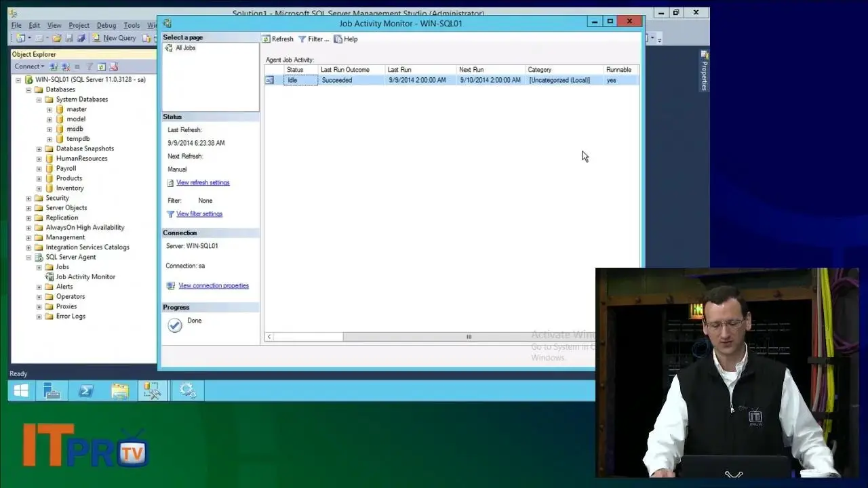Click scroll-left arrow of job grid scrollbar

point(269,337)
